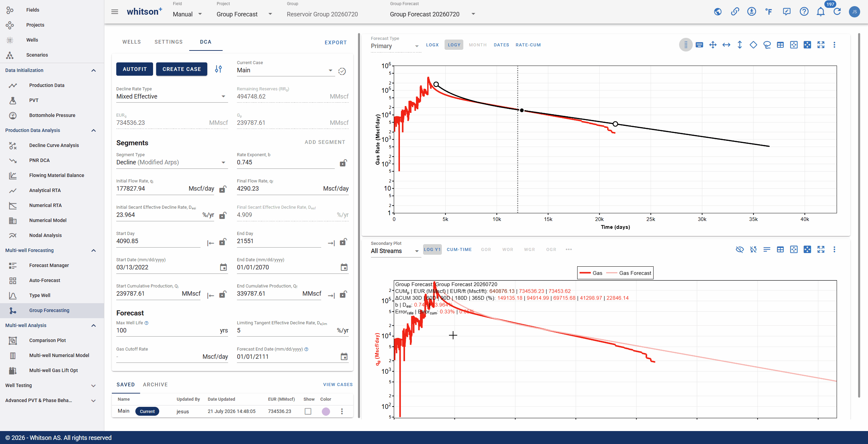Open the feedback comment icon

click(787, 12)
